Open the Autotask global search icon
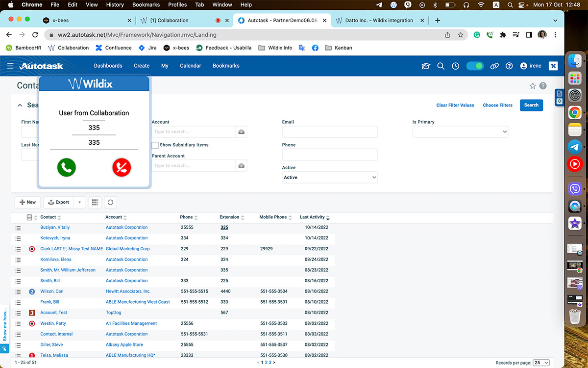This screenshot has width=588, height=368. (x=441, y=65)
